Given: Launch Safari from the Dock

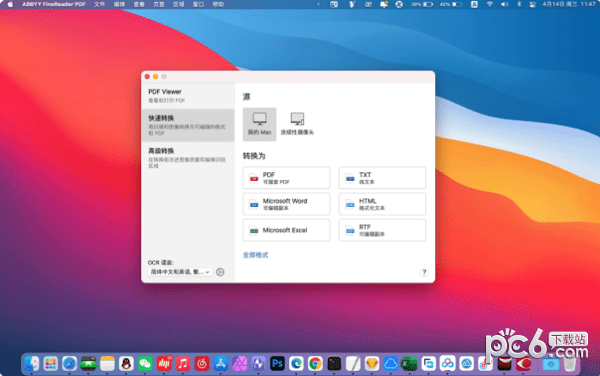Looking at the screenshot, I should [x=69, y=363].
